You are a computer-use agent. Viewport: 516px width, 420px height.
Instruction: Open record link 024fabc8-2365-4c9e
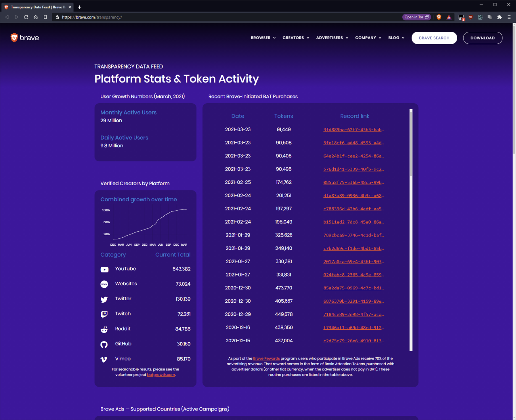click(x=354, y=275)
